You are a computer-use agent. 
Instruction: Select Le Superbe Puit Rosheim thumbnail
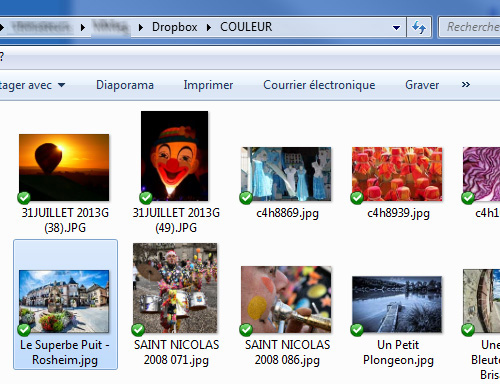click(x=64, y=301)
